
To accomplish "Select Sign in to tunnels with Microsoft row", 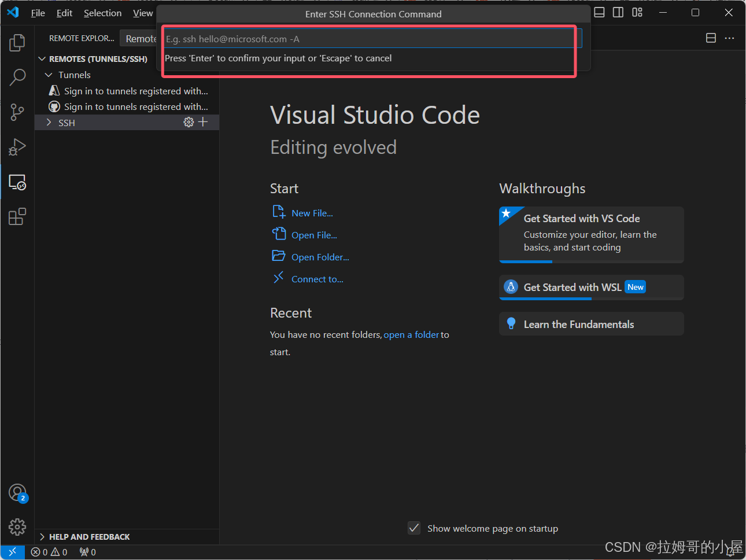I will pyautogui.click(x=127, y=91).
